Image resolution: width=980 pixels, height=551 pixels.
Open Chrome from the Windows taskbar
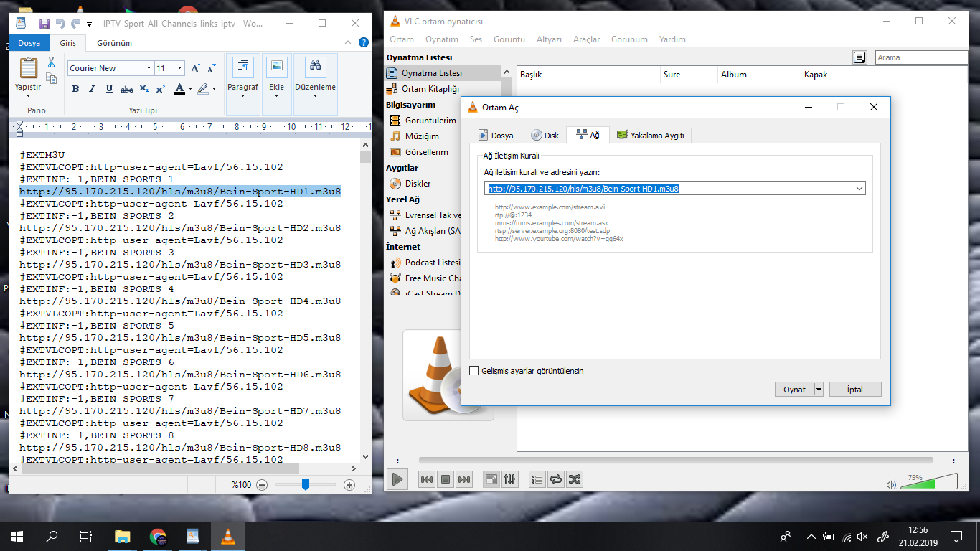coord(158,536)
